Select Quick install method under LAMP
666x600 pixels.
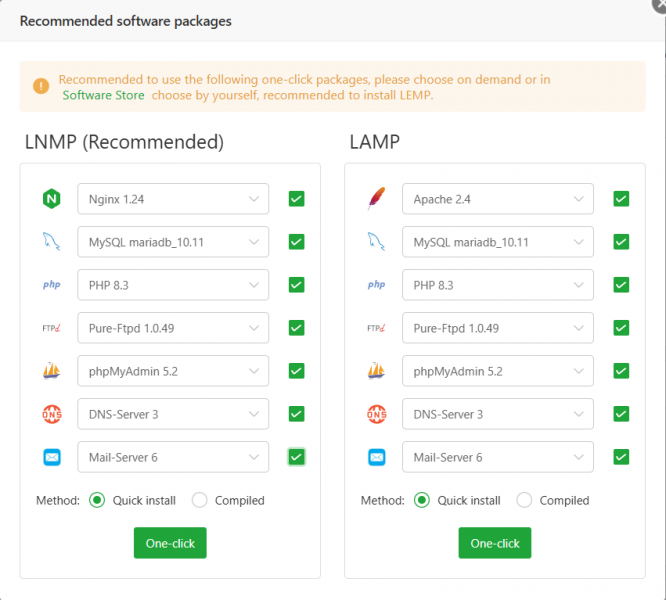pos(424,500)
